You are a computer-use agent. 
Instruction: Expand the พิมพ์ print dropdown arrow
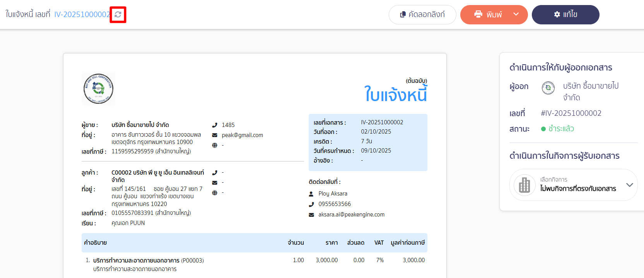[x=516, y=14]
